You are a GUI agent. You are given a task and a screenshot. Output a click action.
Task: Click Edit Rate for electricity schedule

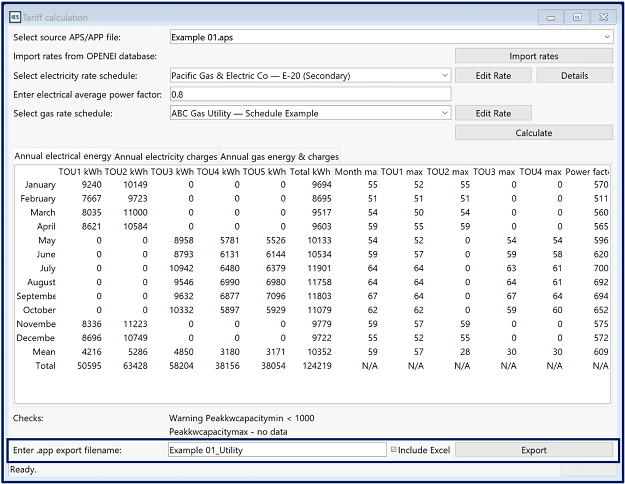point(494,75)
